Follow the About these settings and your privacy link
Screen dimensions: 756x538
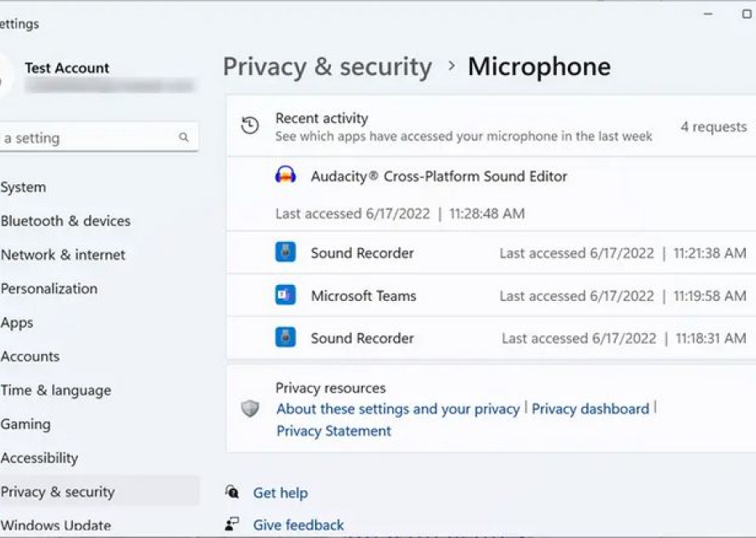coord(397,409)
